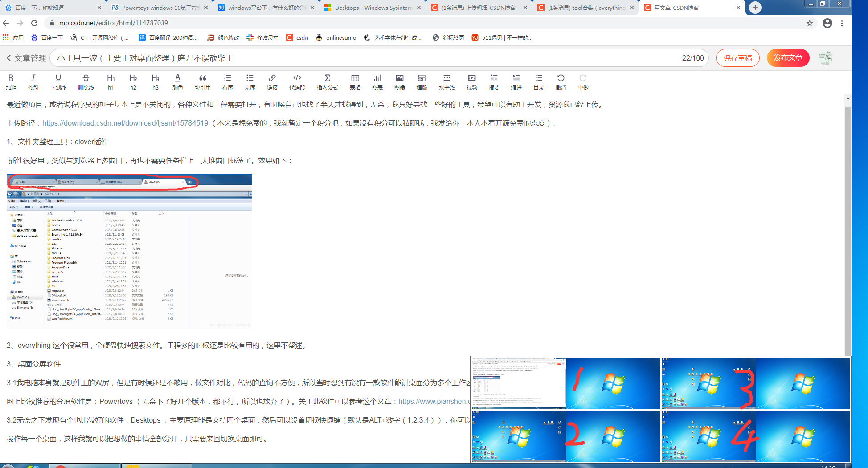The image size is (868, 468).
Task: Indent the text (缩进)
Action: 516,82
